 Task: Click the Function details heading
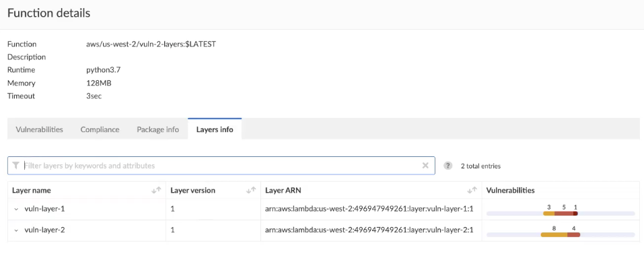[x=49, y=13]
